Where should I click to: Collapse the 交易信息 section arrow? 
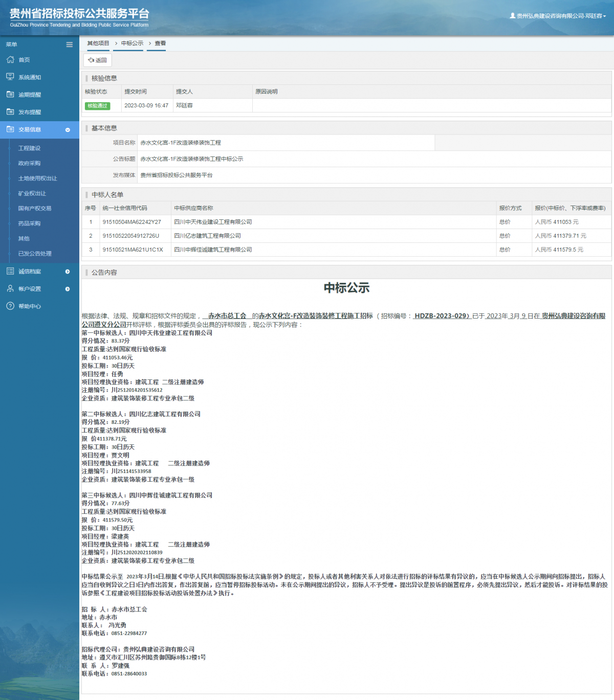coord(68,130)
